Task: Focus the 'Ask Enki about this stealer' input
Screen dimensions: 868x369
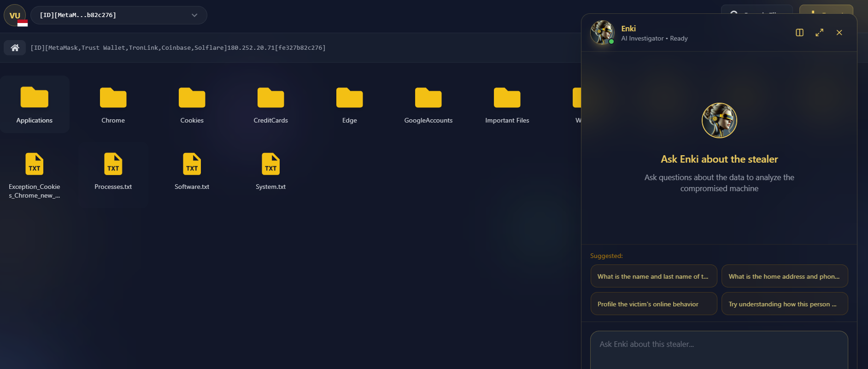Action: pos(719,350)
